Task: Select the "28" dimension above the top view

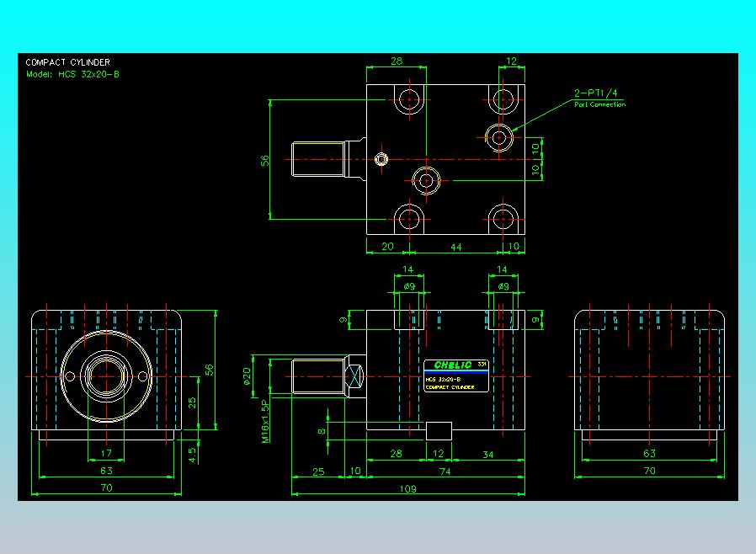Action: point(397,61)
